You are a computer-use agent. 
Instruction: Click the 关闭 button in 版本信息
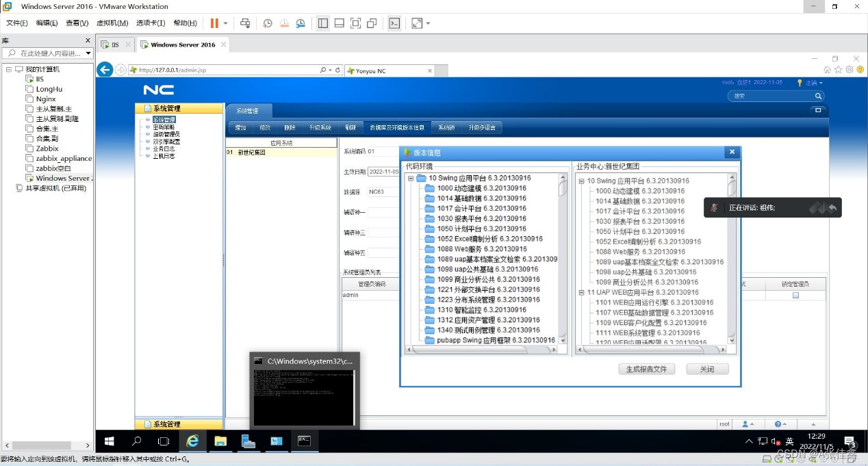(707, 369)
